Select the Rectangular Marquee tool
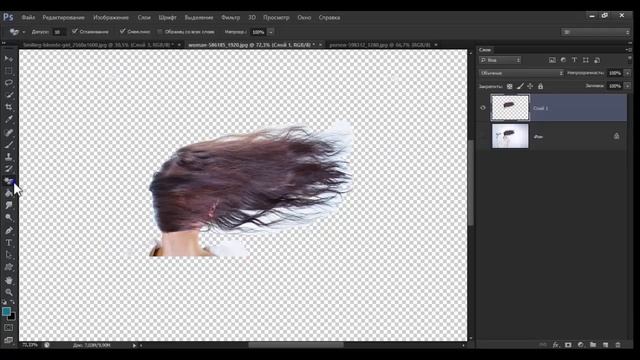The width and height of the screenshot is (640, 360). coord(9,71)
